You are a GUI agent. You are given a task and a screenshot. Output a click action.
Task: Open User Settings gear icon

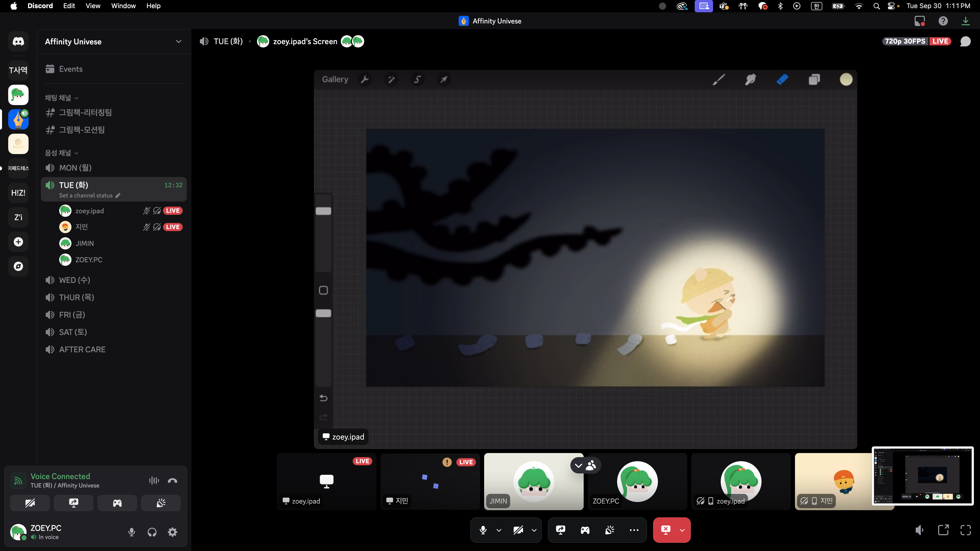172,532
